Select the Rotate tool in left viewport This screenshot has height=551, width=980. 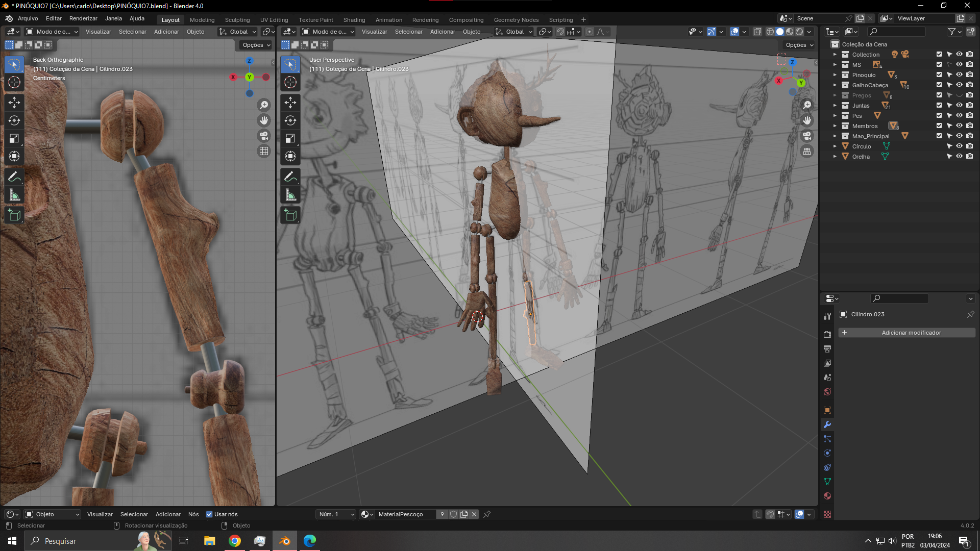coord(14,120)
